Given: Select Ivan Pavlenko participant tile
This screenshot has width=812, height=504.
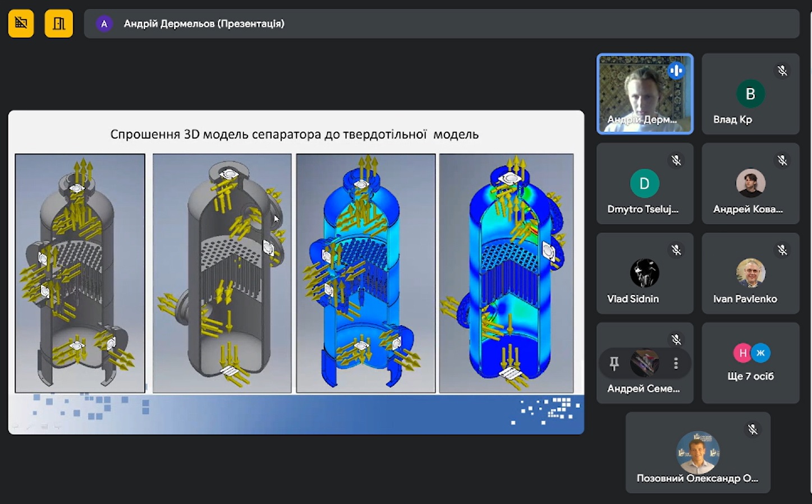Looking at the screenshot, I should [x=750, y=273].
